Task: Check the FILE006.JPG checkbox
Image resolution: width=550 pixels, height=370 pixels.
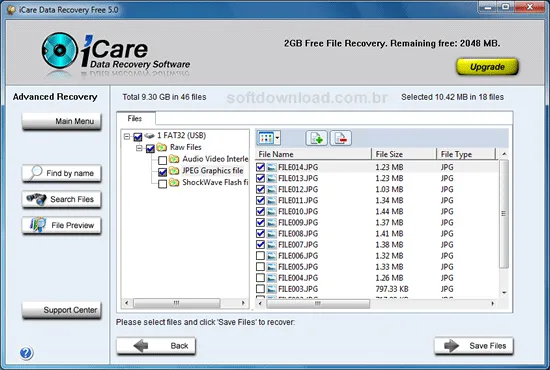Action: pyautogui.click(x=260, y=256)
